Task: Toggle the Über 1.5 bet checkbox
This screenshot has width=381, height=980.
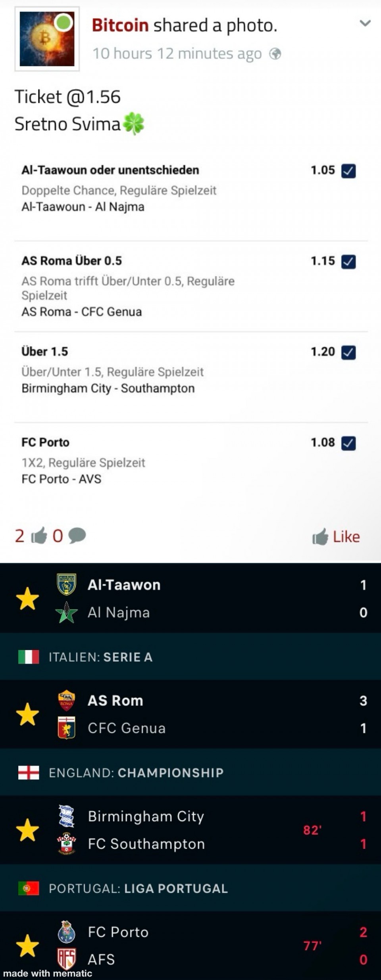Action: coord(348,352)
